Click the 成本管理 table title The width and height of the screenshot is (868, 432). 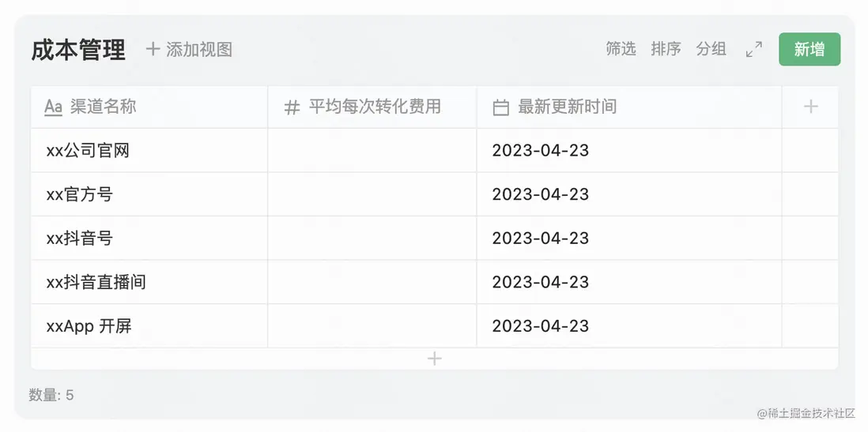(78, 50)
